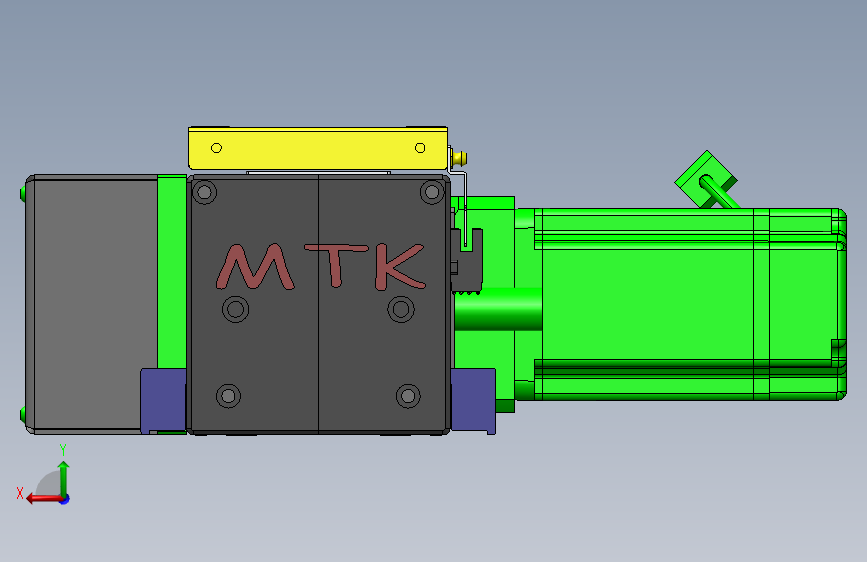This screenshot has width=867, height=562.
Task: Select the top-right screw hole on the dark block
Action: click(432, 192)
